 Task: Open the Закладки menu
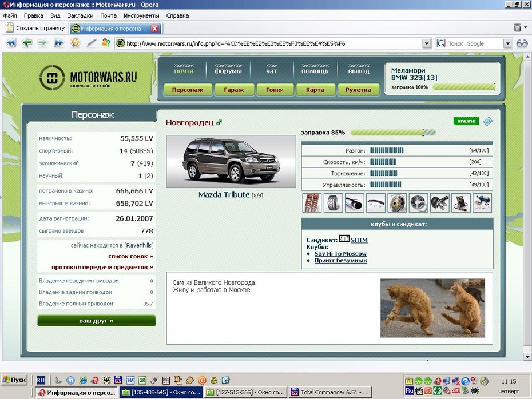81,15
